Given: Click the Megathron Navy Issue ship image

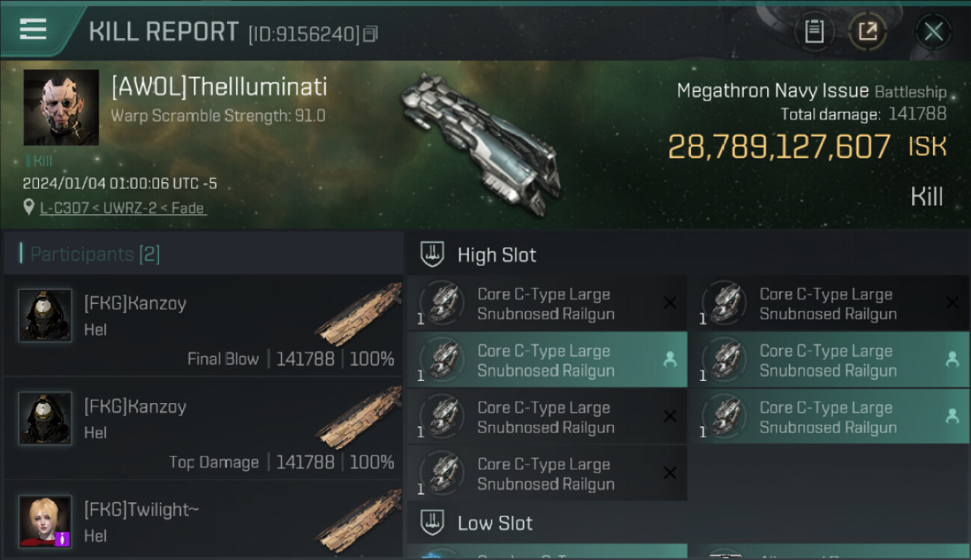Looking at the screenshot, I should (x=478, y=142).
